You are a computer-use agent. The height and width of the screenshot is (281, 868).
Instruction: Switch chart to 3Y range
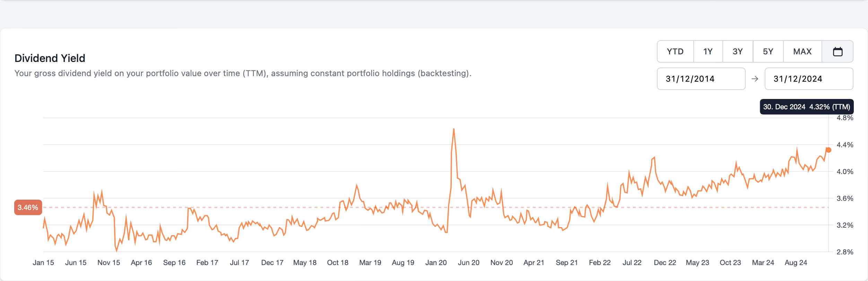[738, 52]
